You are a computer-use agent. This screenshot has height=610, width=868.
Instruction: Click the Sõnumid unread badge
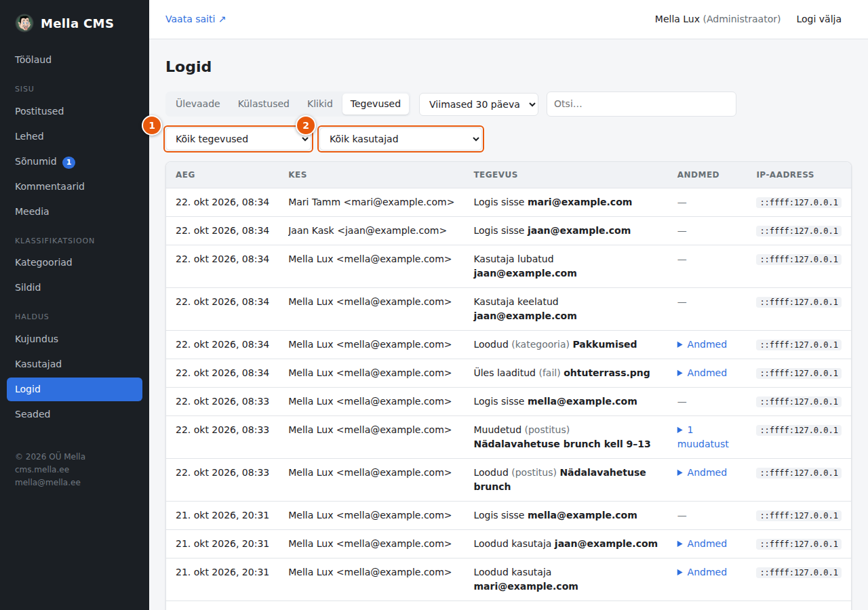tap(68, 162)
